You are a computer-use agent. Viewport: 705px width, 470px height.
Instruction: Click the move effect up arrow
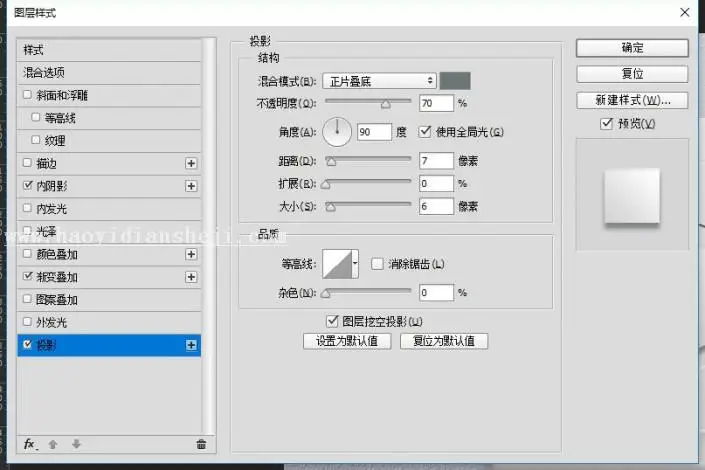(53, 444)
